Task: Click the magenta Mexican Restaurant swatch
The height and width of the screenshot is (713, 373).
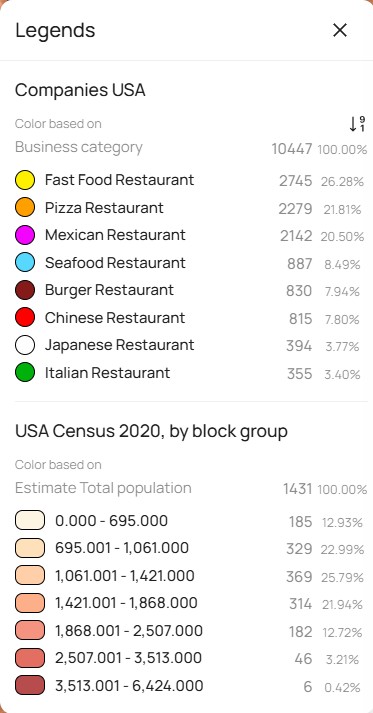Action: [25, 235]
